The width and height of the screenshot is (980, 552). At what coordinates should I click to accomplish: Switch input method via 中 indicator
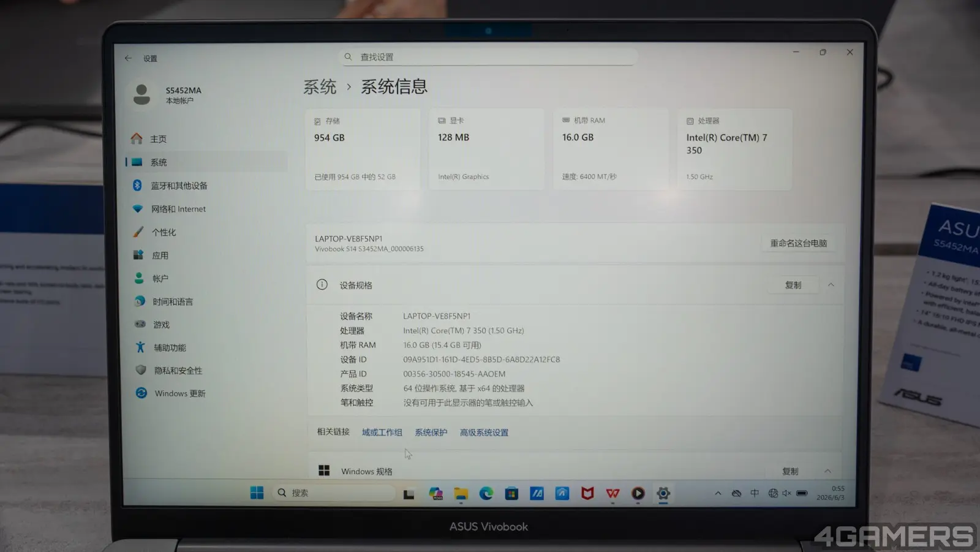coord(755,493)
